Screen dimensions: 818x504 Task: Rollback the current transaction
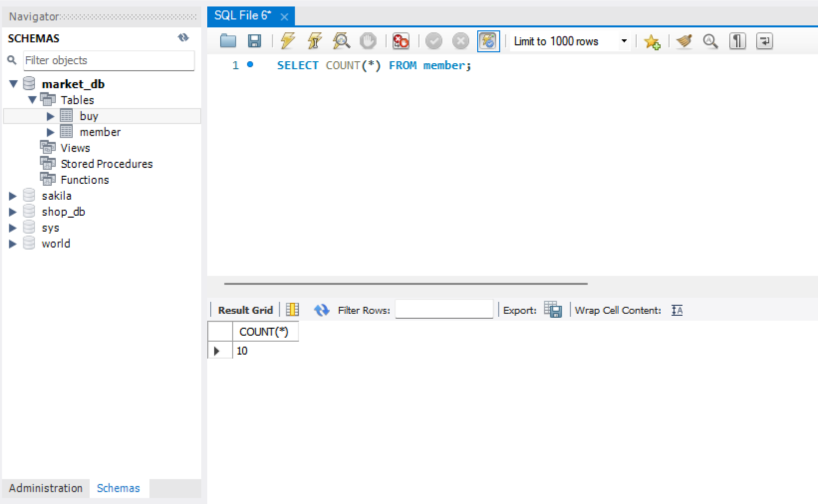[461, 41]
